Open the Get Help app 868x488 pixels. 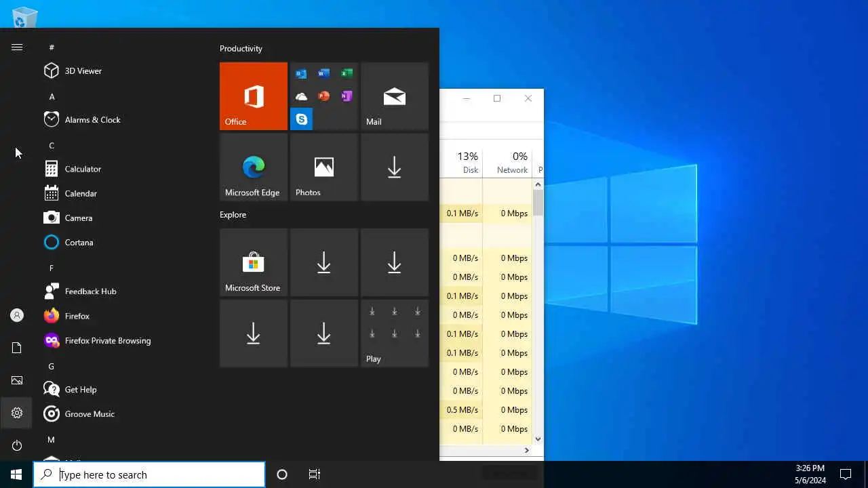[121, 390]
